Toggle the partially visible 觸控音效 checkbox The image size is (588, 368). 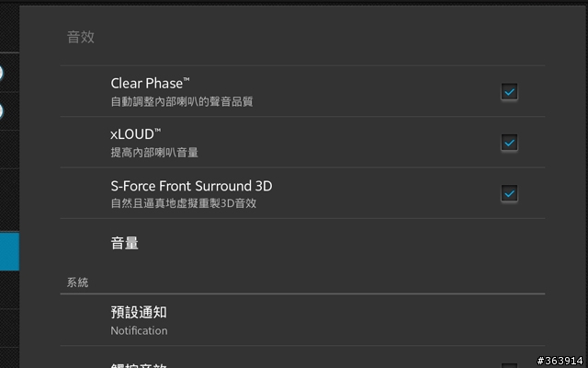point(509,365)
